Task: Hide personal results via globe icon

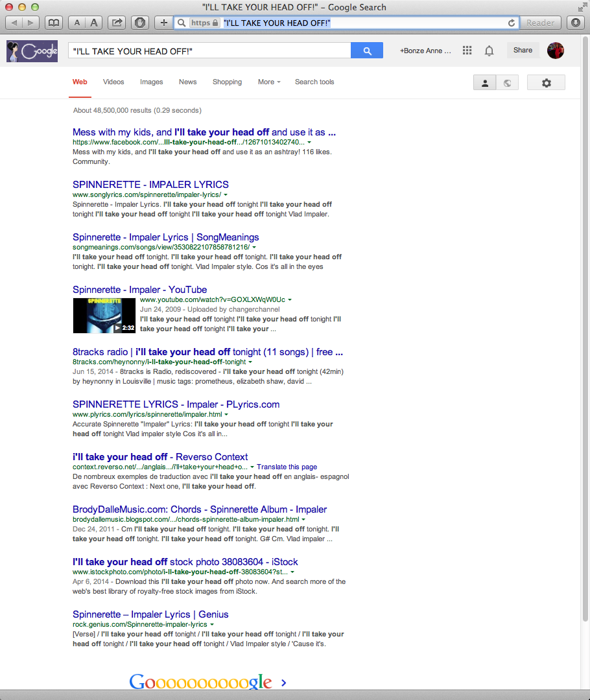Action: [508, 82]
